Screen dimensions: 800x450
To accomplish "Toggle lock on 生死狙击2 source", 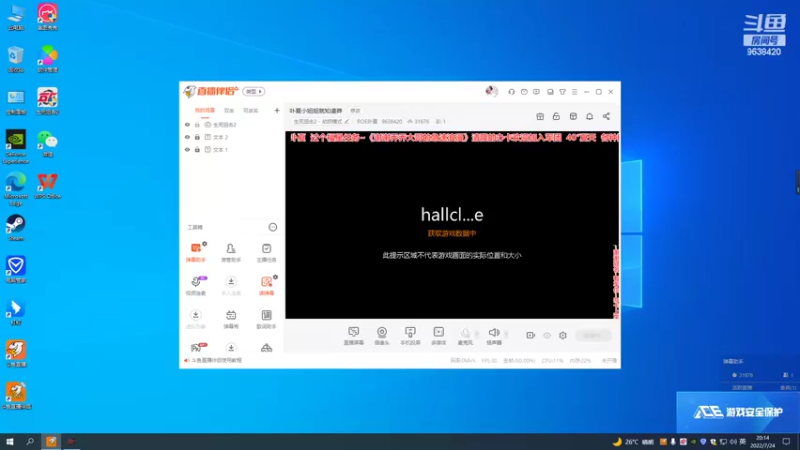I will pyautogui.click(x=197, y=124).
